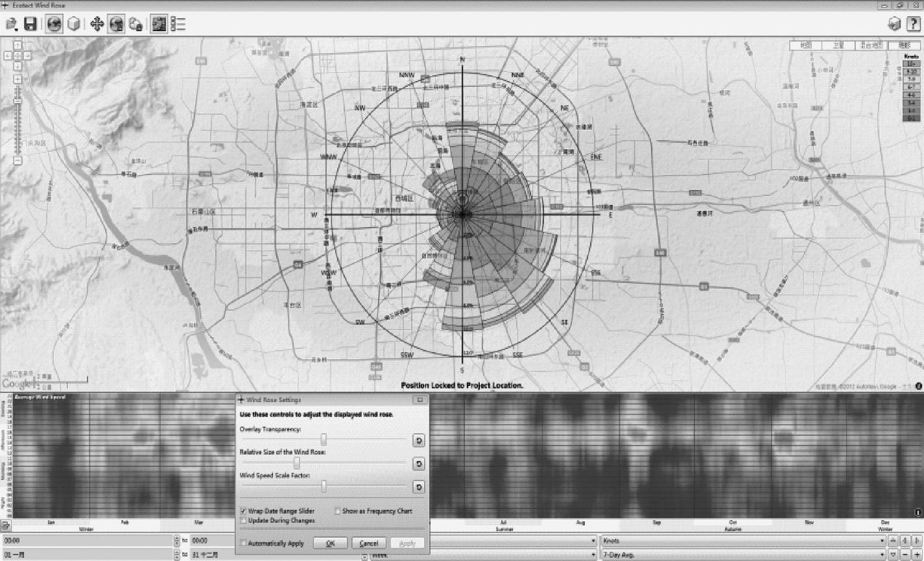Expand the 7-Day Avg. dropdown
This screenshot has width=924, height=561.
coord(742,555)
